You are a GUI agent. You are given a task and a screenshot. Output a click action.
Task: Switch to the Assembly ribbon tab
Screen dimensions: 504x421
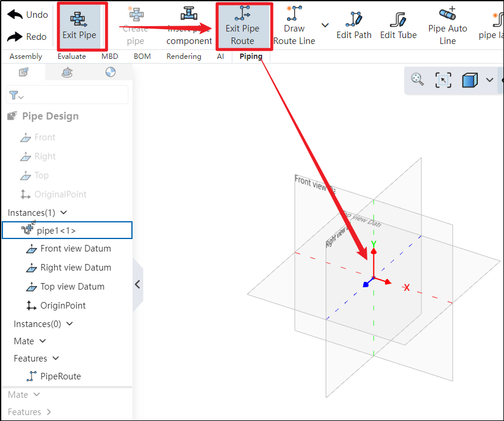point(26,56)
